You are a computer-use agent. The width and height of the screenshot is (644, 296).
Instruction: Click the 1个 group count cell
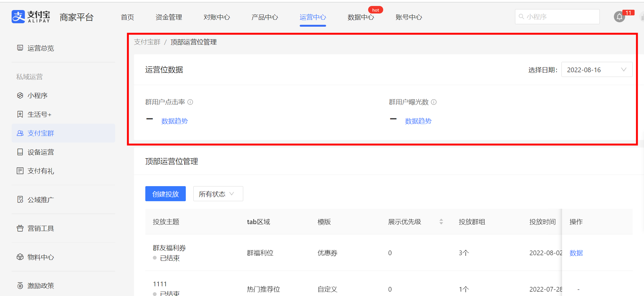point(464,289)
